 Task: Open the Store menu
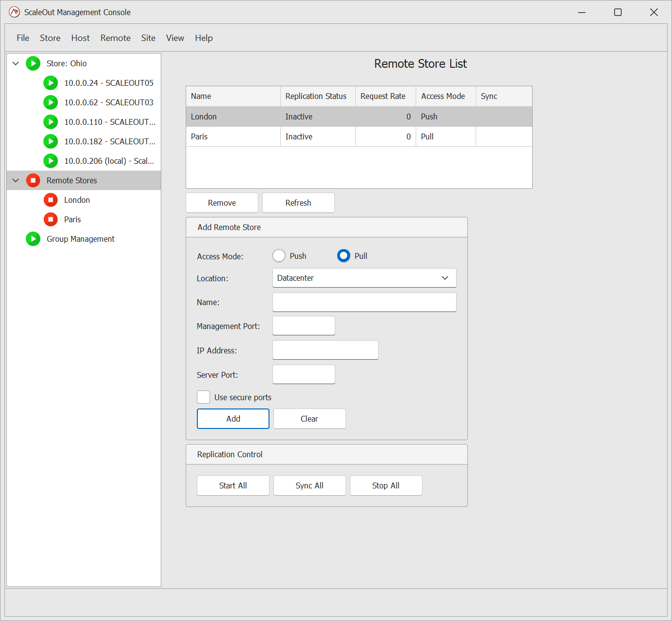coord(50,38)
